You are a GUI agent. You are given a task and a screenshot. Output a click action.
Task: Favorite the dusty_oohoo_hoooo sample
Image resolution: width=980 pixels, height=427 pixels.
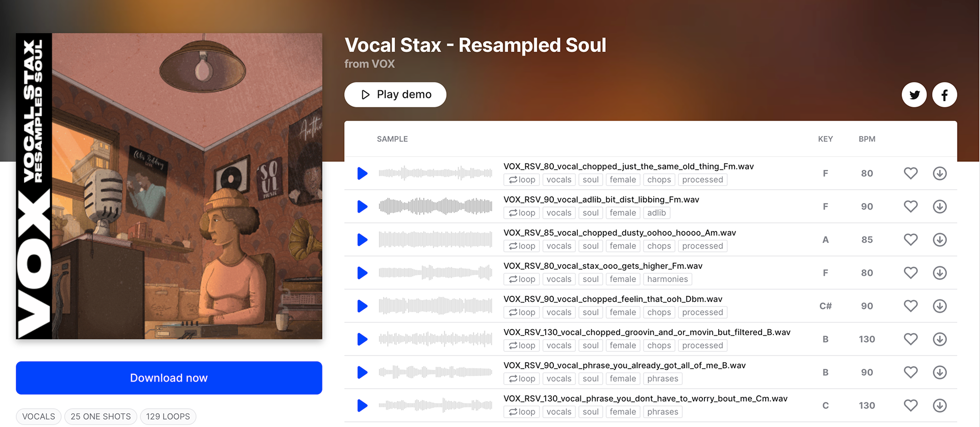point(911,239)
